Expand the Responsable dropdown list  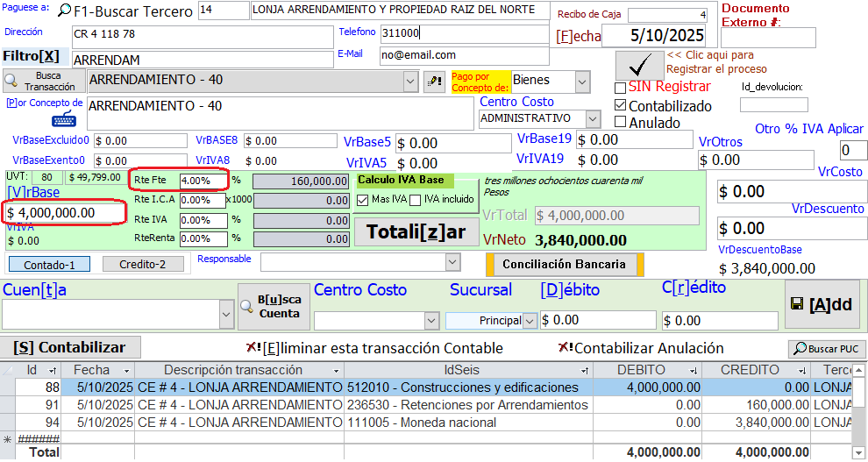452,261
